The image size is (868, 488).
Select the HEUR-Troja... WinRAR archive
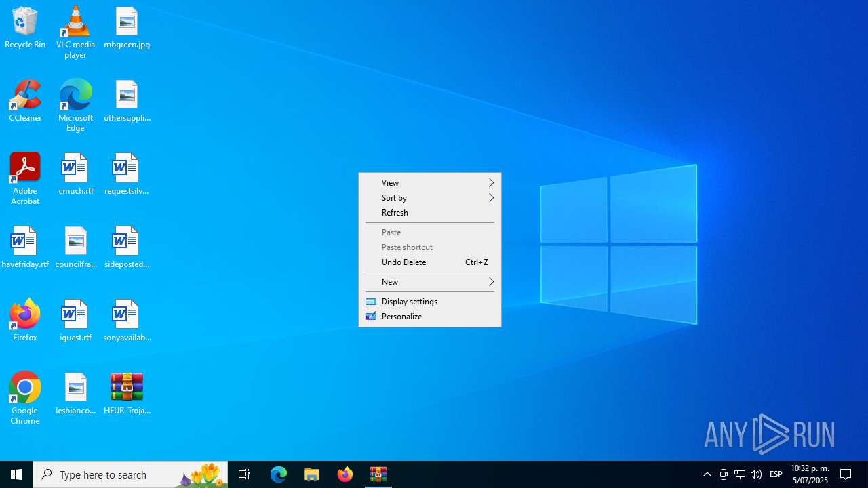point(127,394)
